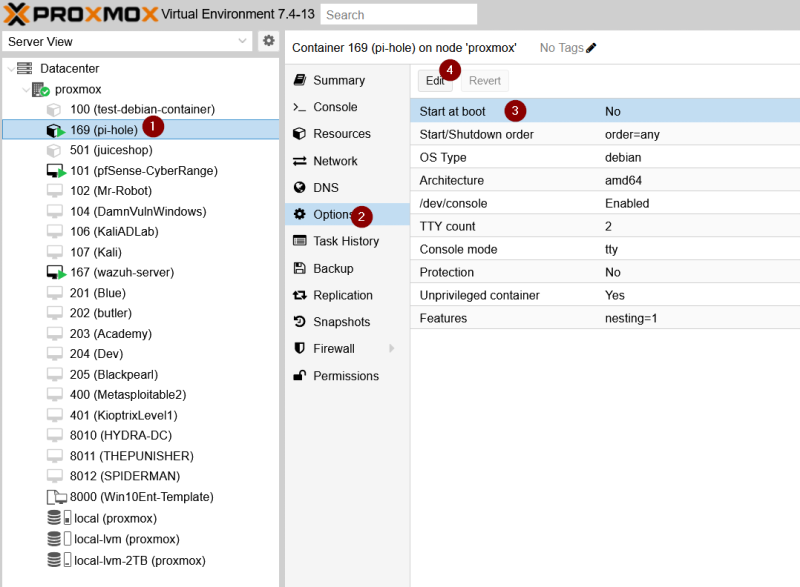Collapse the proxmox node in tree

point(24,89)
